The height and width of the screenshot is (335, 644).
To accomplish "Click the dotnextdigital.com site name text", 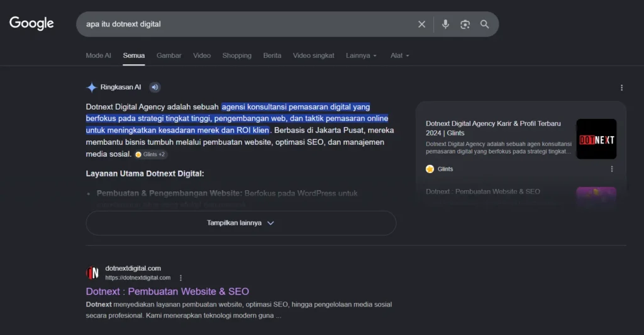I will (x=133, y=268).
